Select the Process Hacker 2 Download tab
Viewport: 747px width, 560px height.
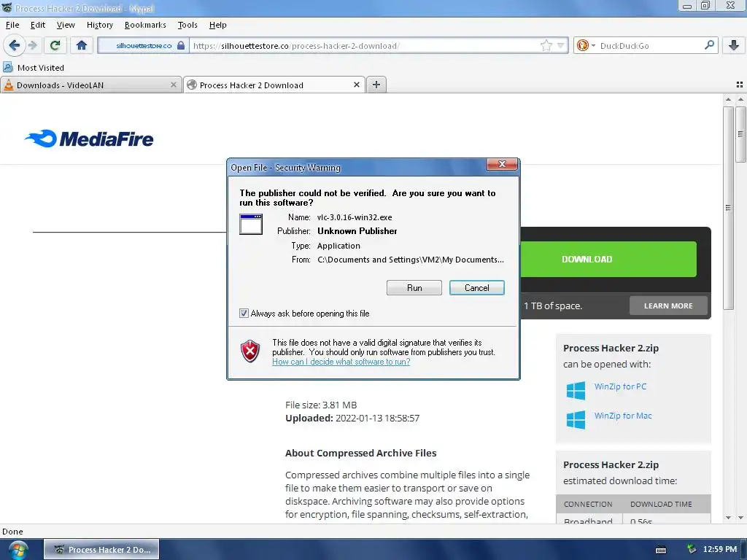tap(274, 85)
